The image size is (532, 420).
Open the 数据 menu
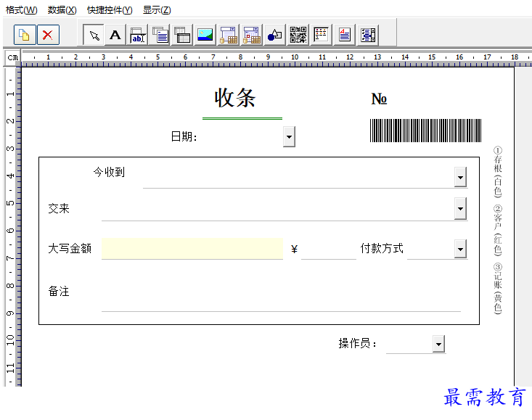[62, 10]
